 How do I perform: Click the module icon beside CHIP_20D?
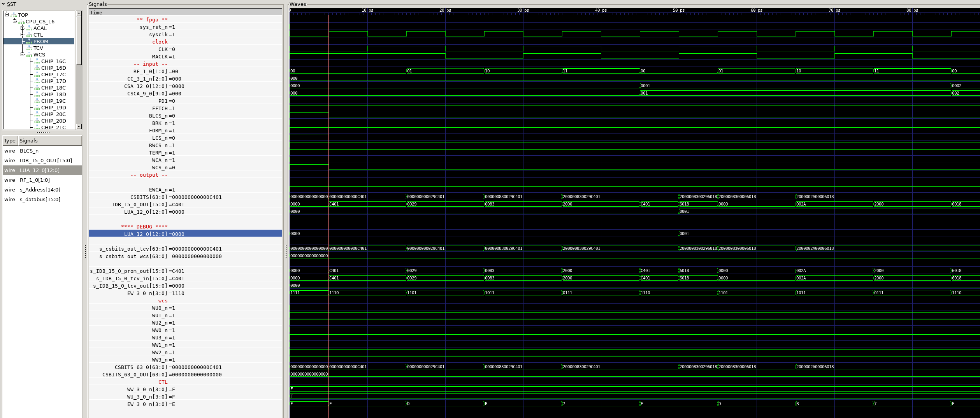[x=37, y=121]
